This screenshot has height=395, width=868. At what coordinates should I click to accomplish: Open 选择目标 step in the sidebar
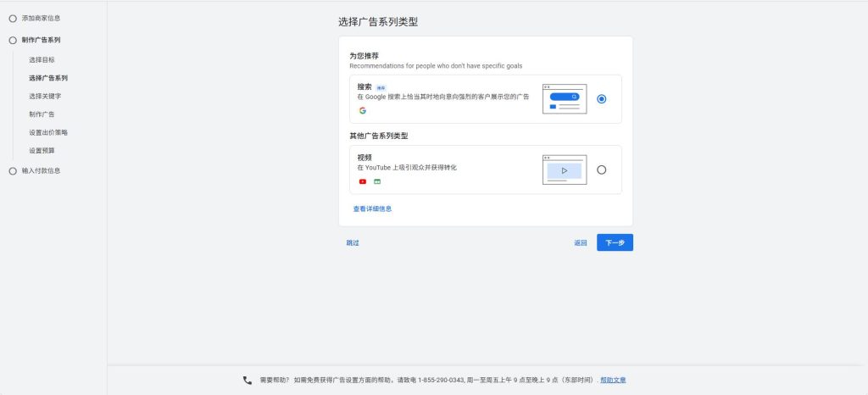(x=42, y=60)
